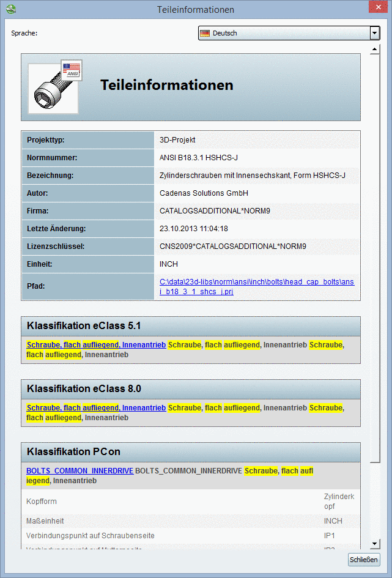Click the Kopfform row label
Viewport: 392px width, 578px height.
point(42,502)
